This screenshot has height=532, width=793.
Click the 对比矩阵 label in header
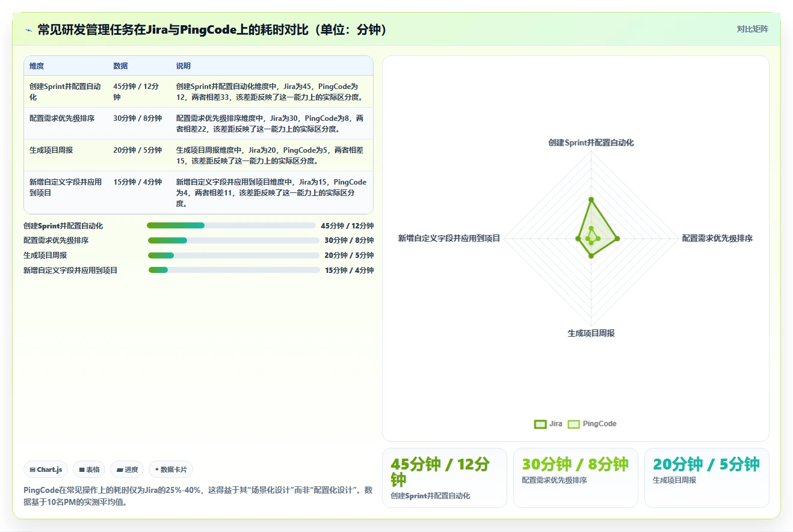point(752,29)
